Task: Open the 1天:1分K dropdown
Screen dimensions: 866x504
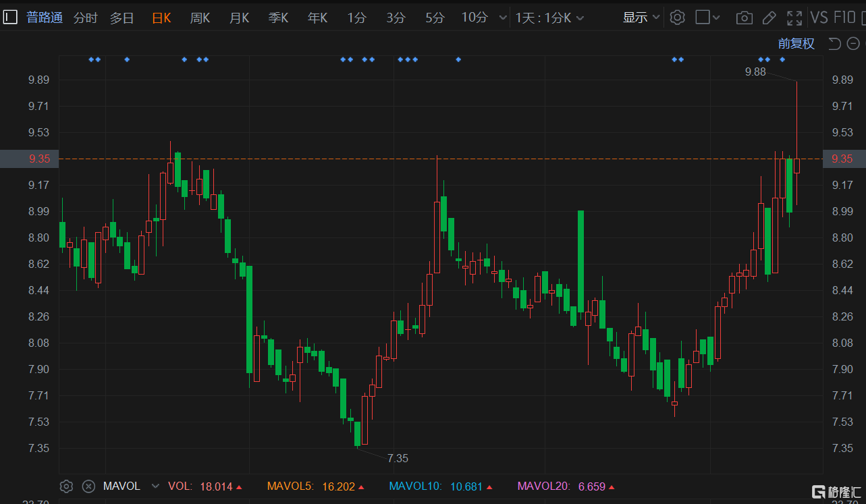Action: click(x=549, y=18)
